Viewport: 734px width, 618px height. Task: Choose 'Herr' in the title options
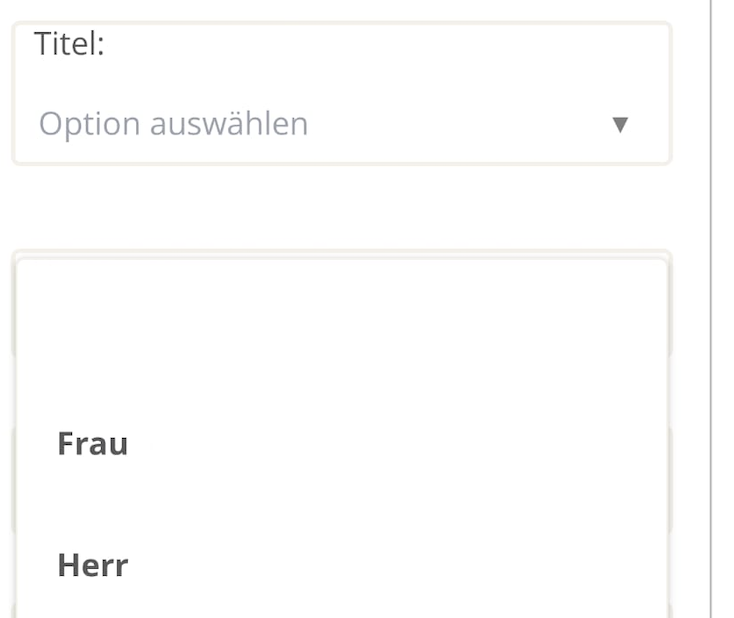93,565
